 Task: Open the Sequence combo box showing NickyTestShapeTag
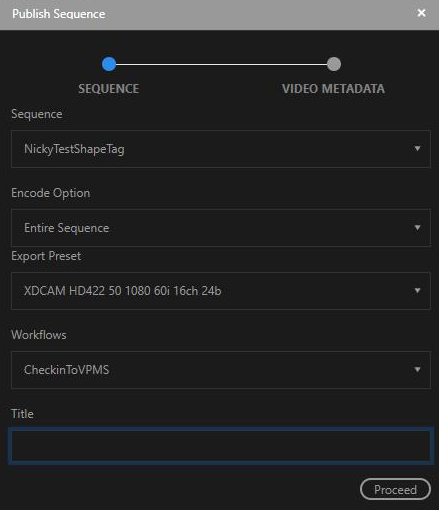click(x=221, y=149)
